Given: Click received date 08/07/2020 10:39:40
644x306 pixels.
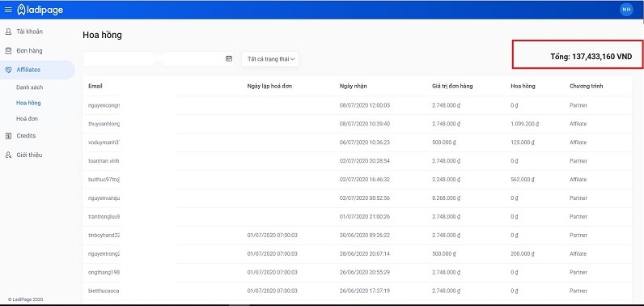Looking at the screenshot, I should click(x=365, y=124).
